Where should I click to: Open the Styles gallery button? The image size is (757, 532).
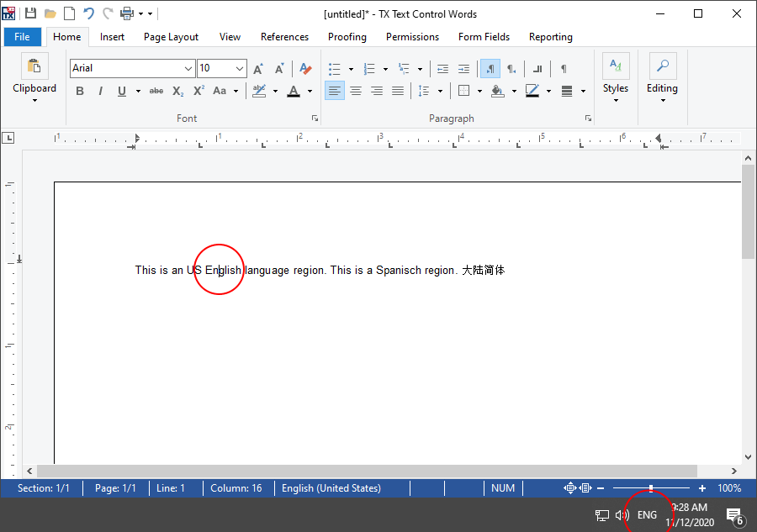pyautogui.click(x=616, y=78)
